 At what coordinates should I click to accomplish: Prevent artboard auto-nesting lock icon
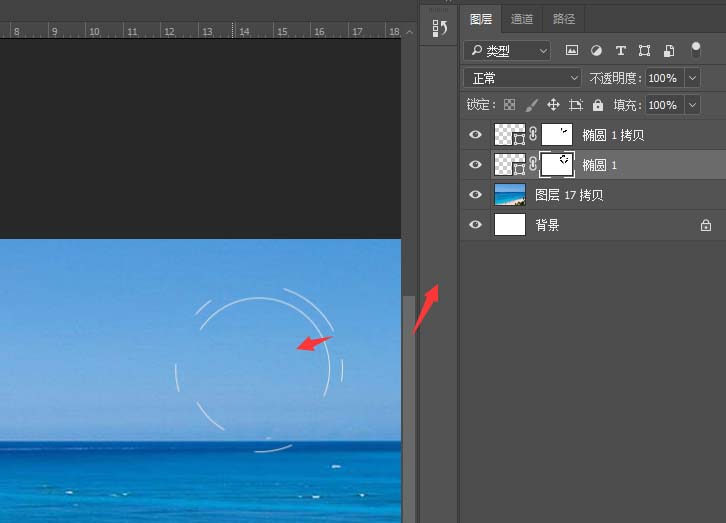point(576,105)
